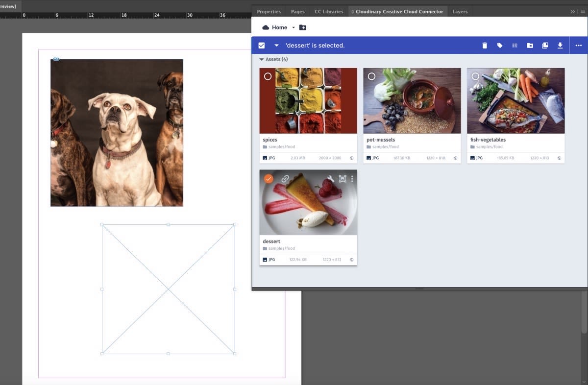
Task: Click the delete (trash) icon in selection bar
Action: (485, 46)
